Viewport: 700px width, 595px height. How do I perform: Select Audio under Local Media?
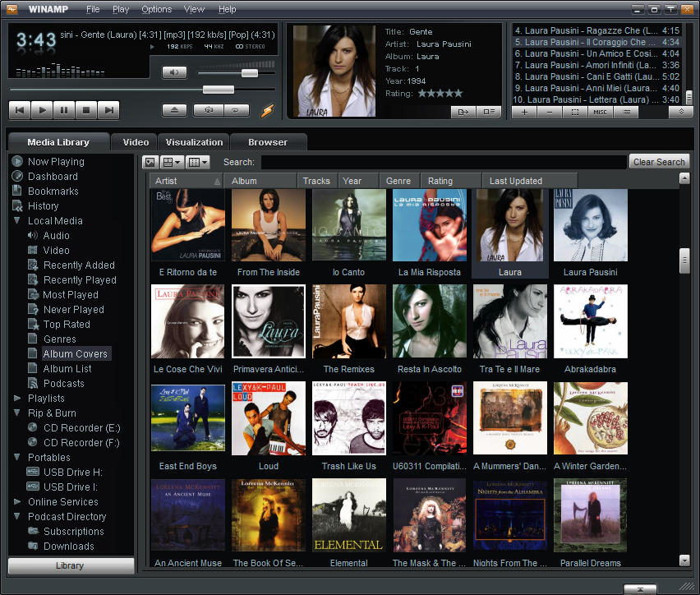(x=56, y=235)
